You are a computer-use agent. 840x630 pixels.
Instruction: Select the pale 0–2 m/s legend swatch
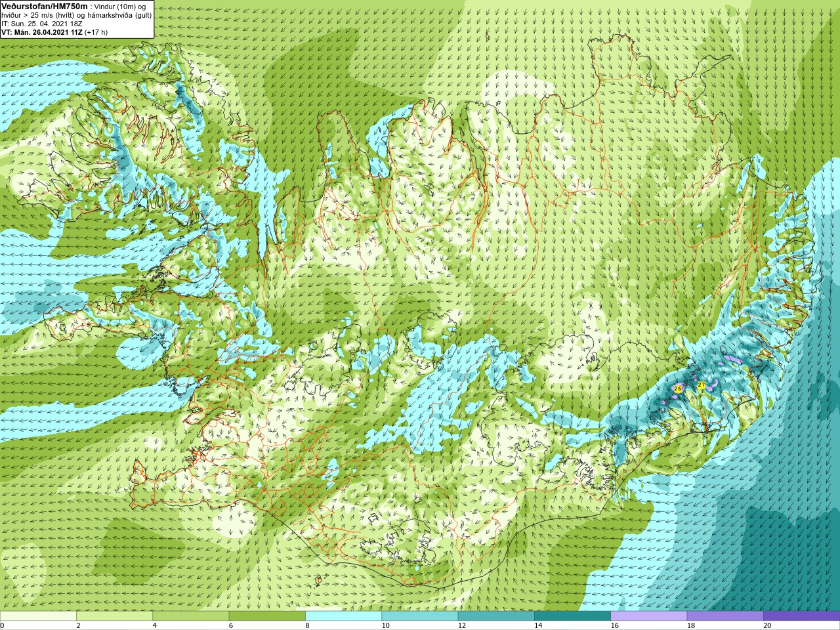coord(38,616)
